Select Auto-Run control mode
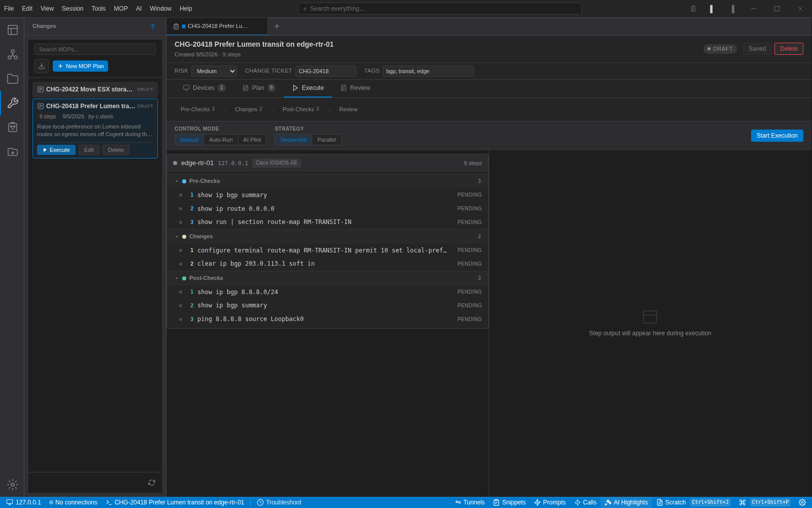This screenshot has width=812, height=508. coord(221,140)
